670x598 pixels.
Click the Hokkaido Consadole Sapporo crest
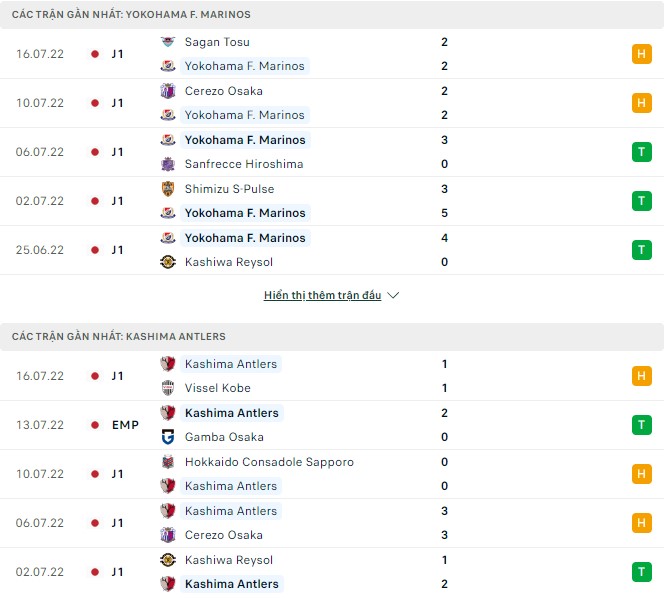[168, 462]
